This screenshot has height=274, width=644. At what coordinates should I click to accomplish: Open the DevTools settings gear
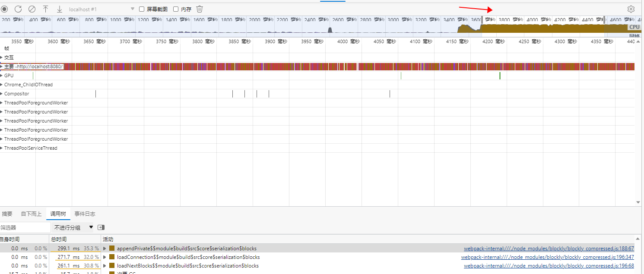(631, 9)
